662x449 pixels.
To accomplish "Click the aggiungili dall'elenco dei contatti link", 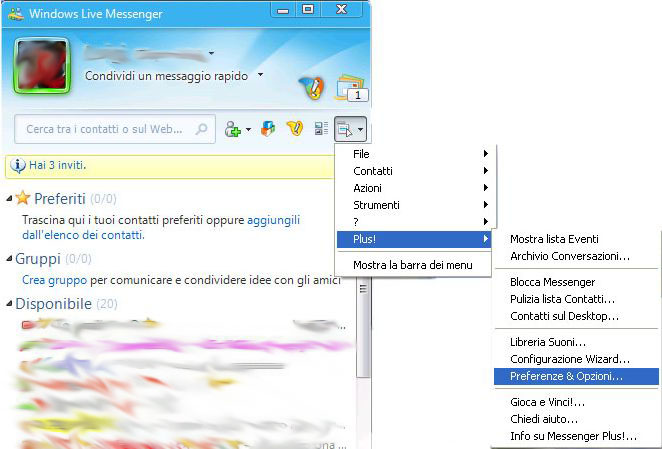I will 160,227.
